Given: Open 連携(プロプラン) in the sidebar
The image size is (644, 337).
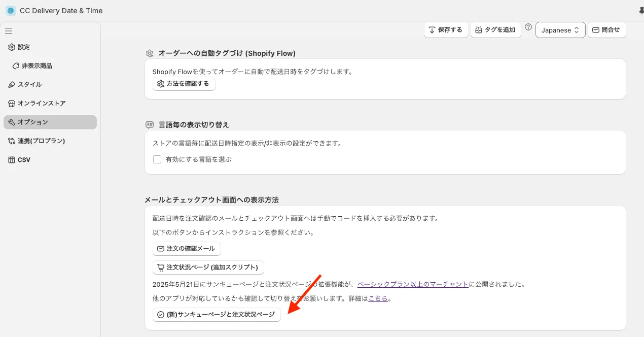Looking at the screenshot, I should [41, 141].
